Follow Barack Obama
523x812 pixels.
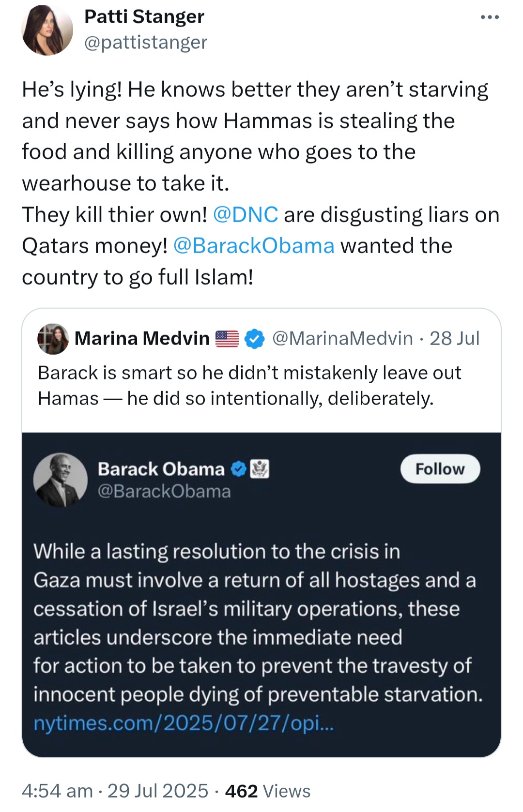coord(440,469)
